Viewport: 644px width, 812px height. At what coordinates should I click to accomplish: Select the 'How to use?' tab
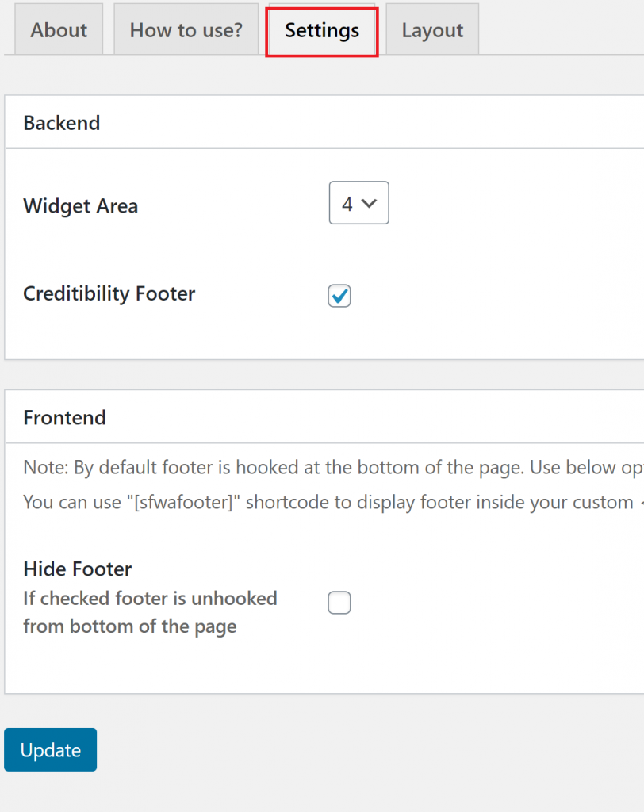(186, 30)
